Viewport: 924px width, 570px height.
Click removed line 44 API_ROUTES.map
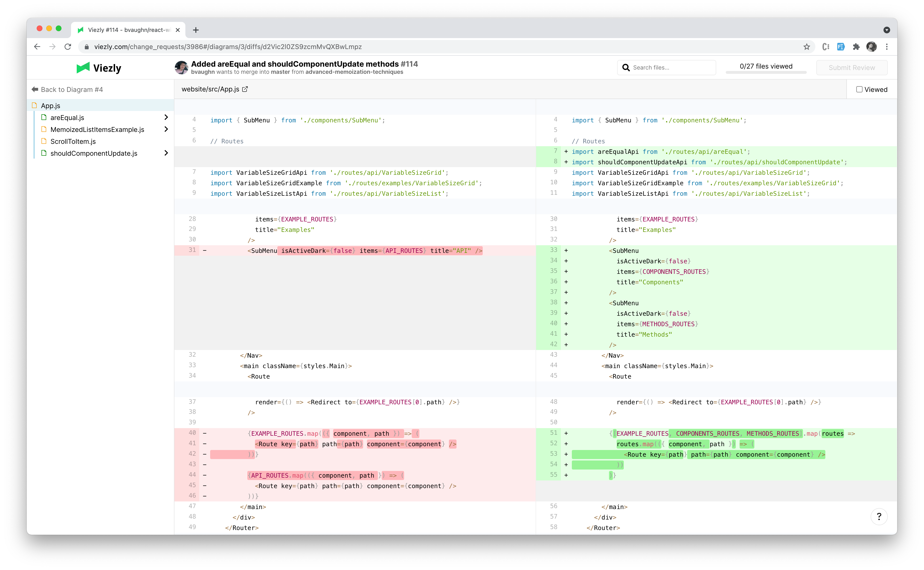355,475
